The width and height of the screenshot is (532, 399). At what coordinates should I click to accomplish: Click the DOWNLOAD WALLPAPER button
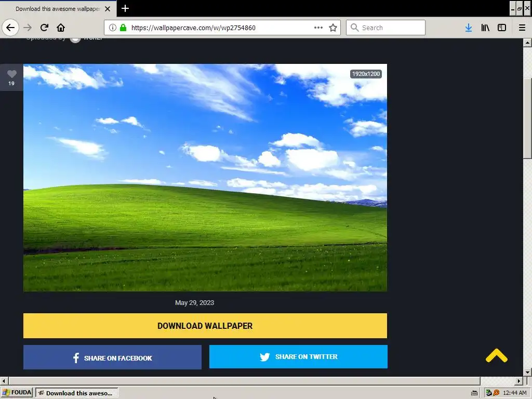pyautogui.click(x=205, y=326)
